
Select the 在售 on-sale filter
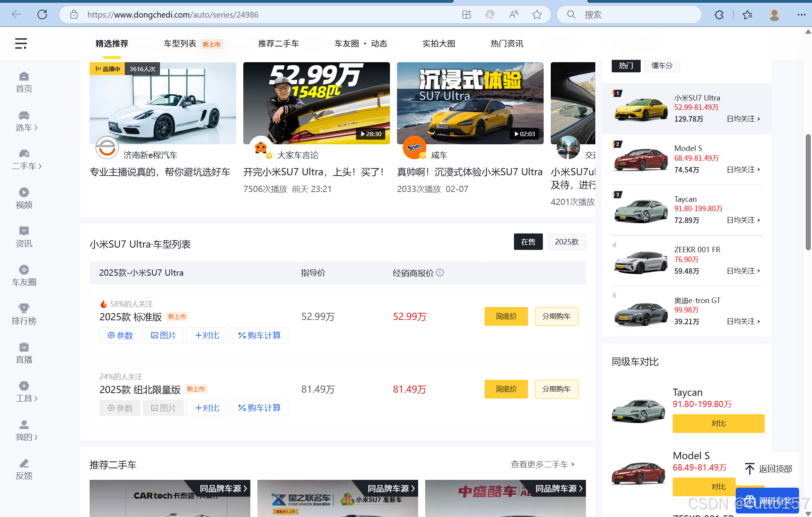coord(528,242)
